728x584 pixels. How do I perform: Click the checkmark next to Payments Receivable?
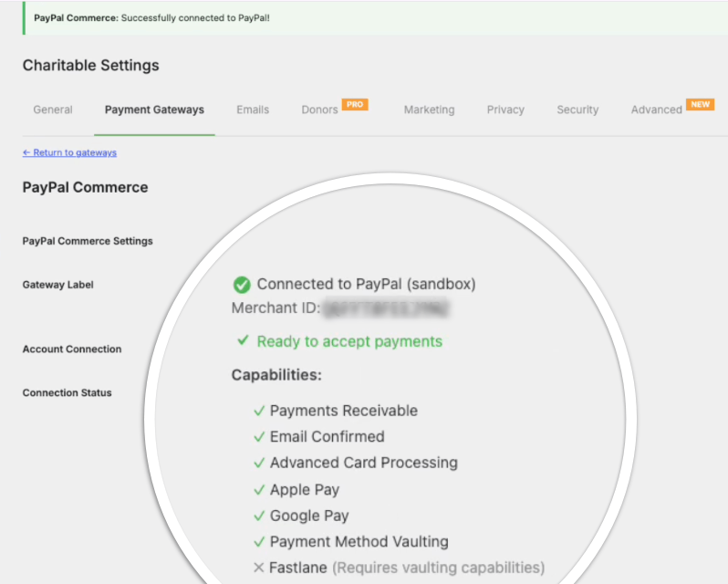(x=259, y=411)
